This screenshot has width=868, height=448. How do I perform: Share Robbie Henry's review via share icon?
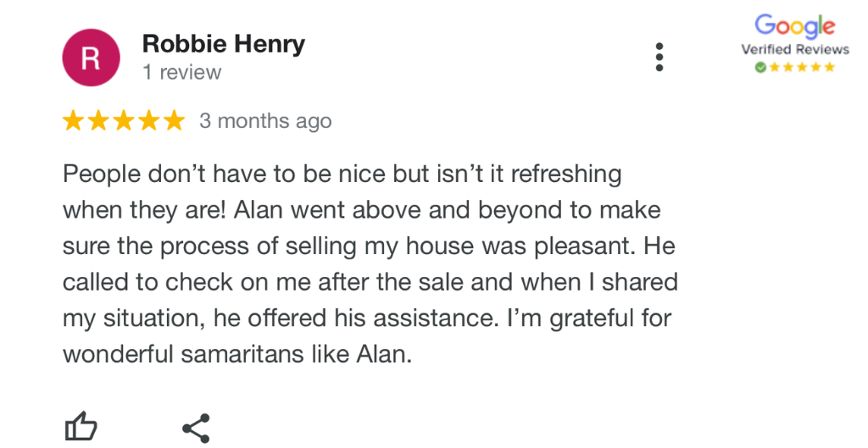pyautogui.click(x=196, y=428)
